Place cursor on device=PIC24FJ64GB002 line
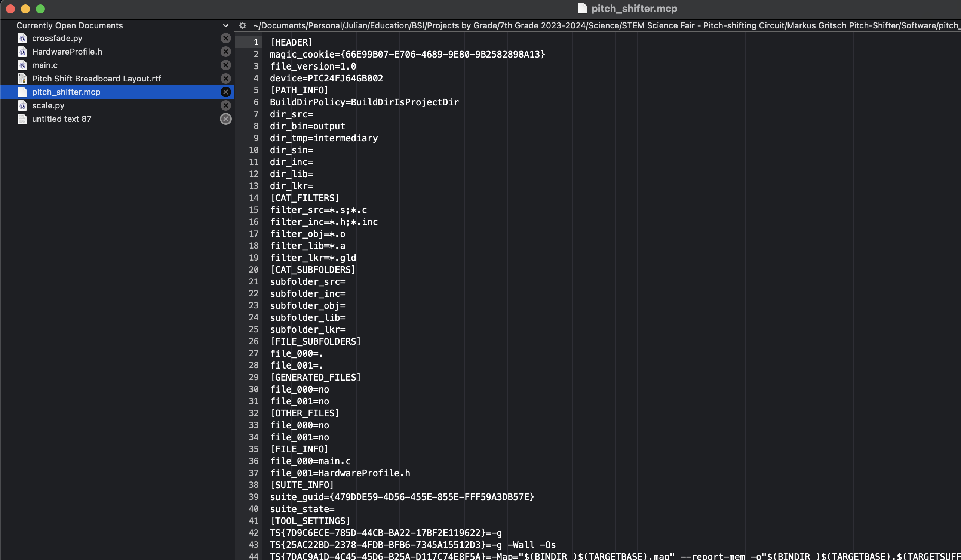The width and height of the screenshot is (961, 560). 326,78
